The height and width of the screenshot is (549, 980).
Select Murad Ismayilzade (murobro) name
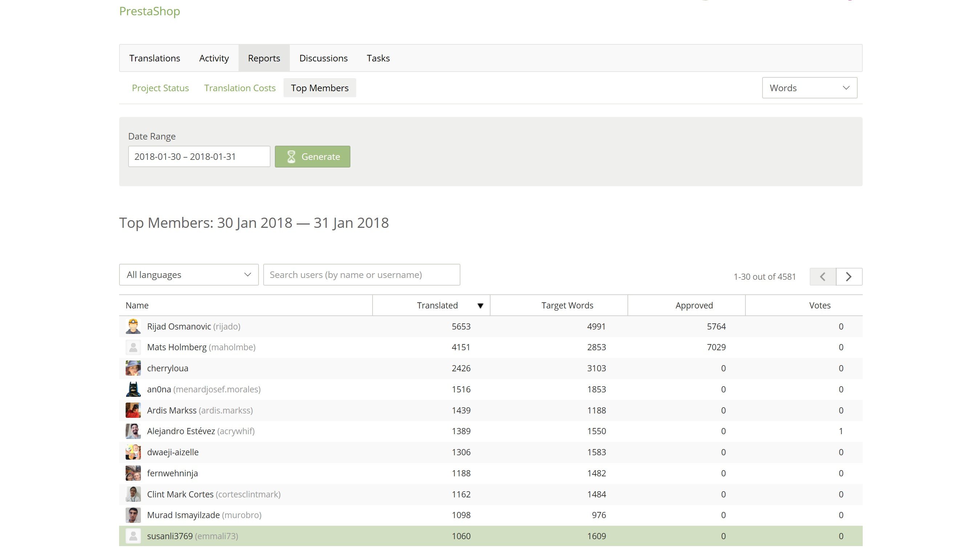[204, 515]
